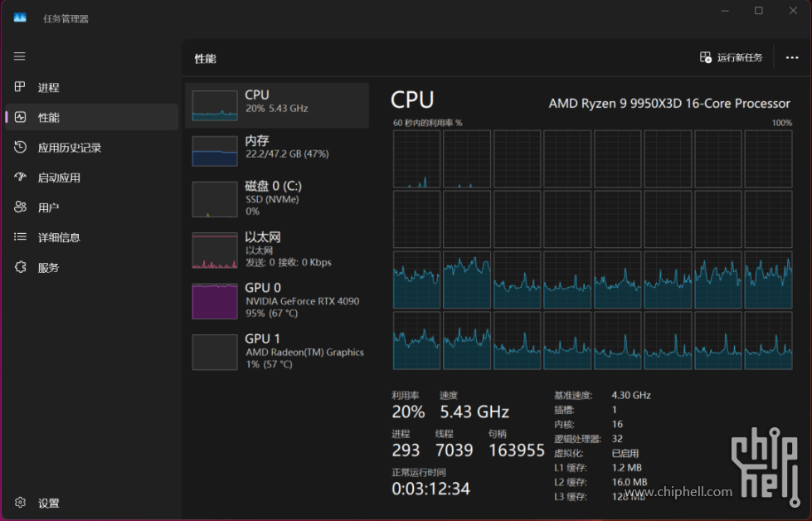Click the large CPU heading

click(412, 100)
